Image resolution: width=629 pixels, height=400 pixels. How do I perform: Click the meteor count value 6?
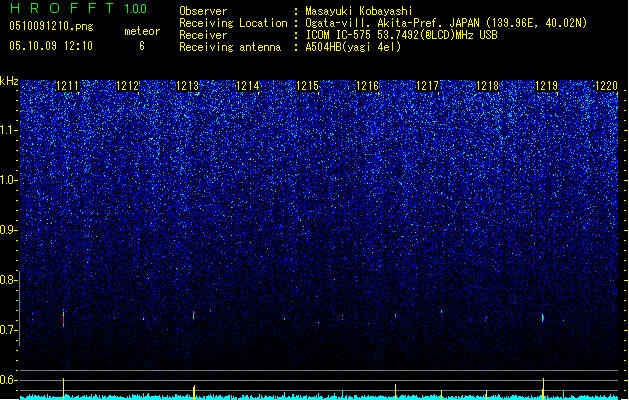142,46
